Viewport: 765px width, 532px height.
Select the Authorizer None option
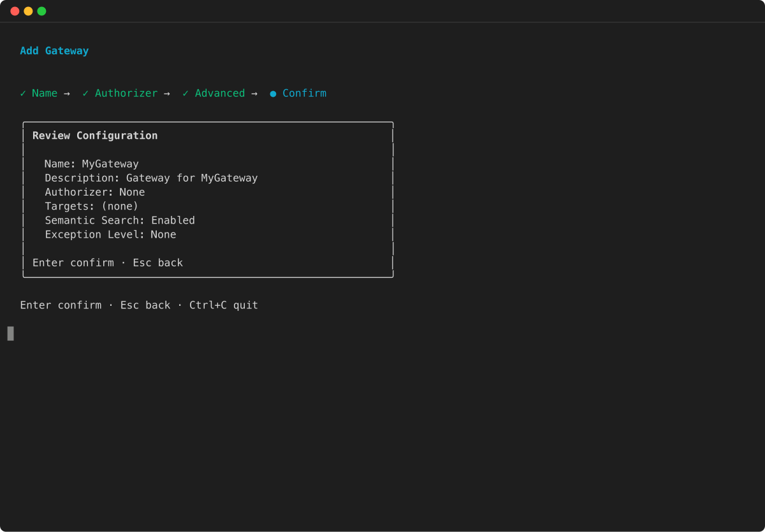(94, 192)
